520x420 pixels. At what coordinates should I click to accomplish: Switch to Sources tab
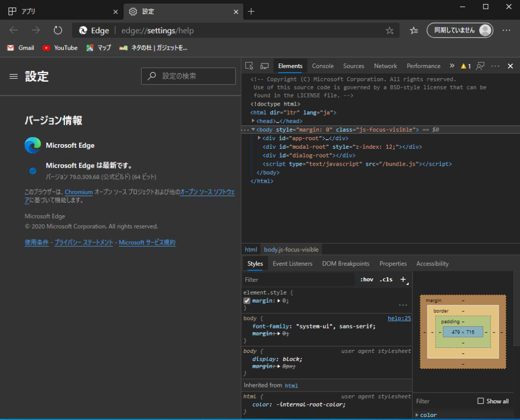[x=353, y=66]
